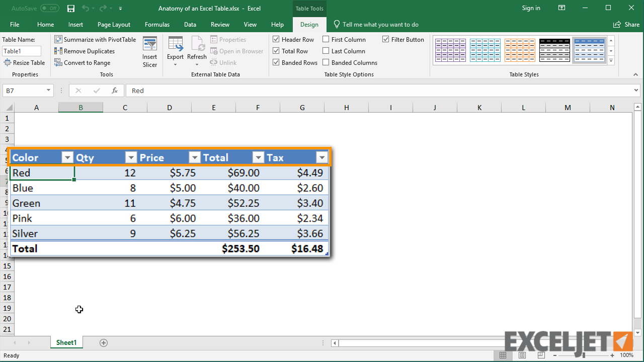Select Summarize with PivotTable

pyautogui.click(x=95, y=39)
